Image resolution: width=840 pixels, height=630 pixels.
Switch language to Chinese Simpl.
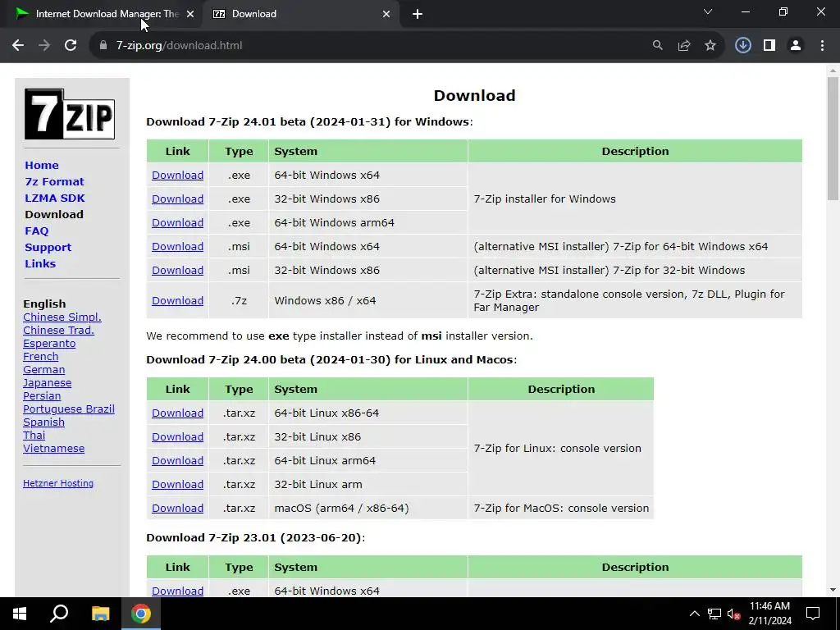(62, 317)
